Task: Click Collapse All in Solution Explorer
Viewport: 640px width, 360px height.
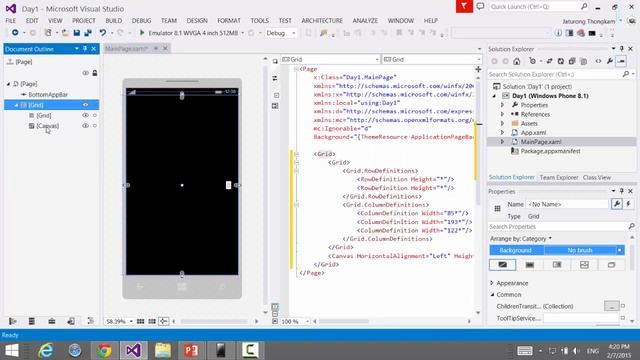Action: point(572,61)
